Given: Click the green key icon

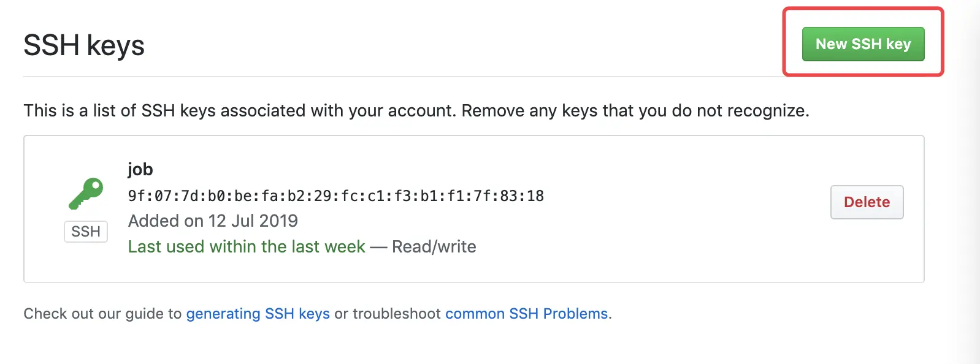Looking at the screenshot, I should pyautogui.click(x=86, y=194).
